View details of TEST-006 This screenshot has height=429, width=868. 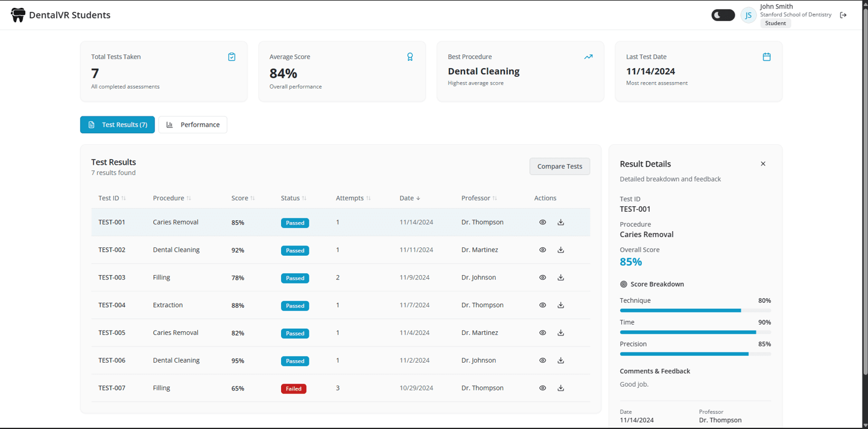tap(543, 360)
